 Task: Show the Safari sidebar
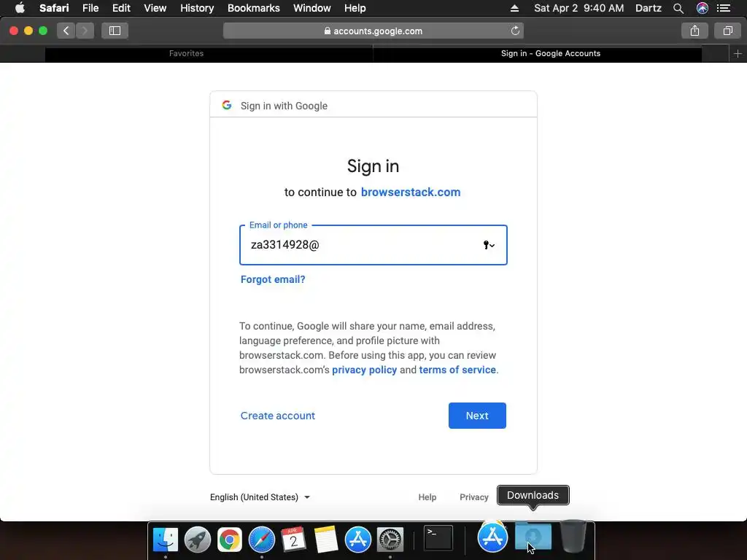click(115, 31)
